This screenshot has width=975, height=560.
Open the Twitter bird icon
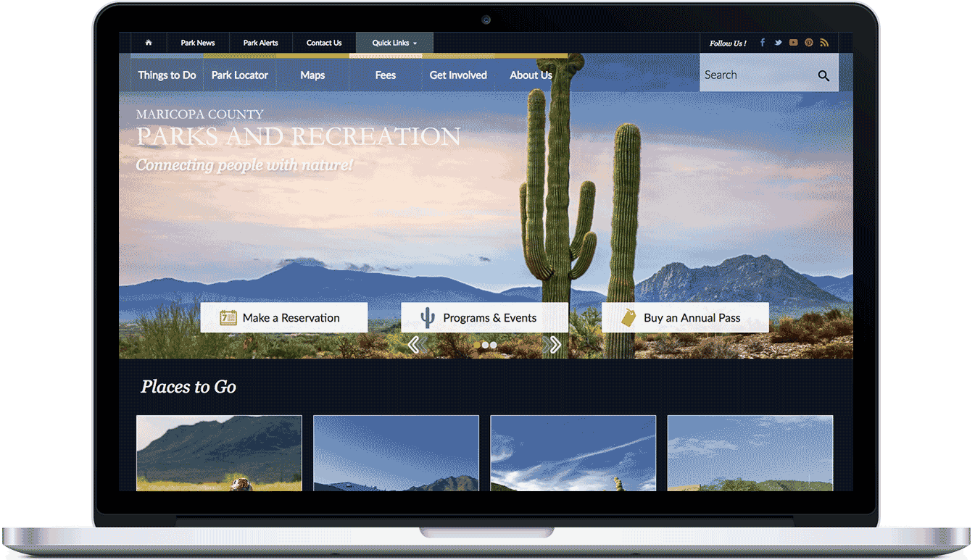778,43
